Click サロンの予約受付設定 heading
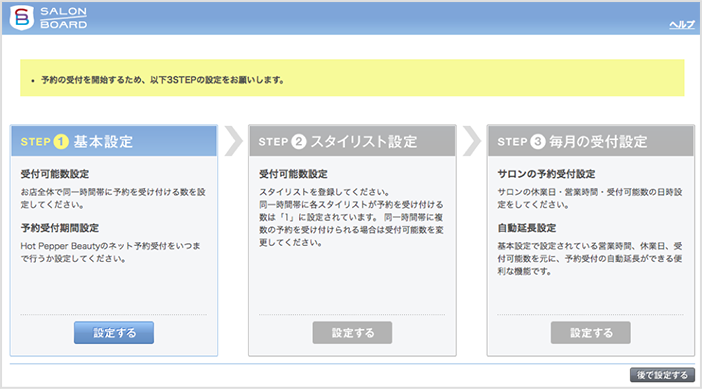 tap(546, 174)
